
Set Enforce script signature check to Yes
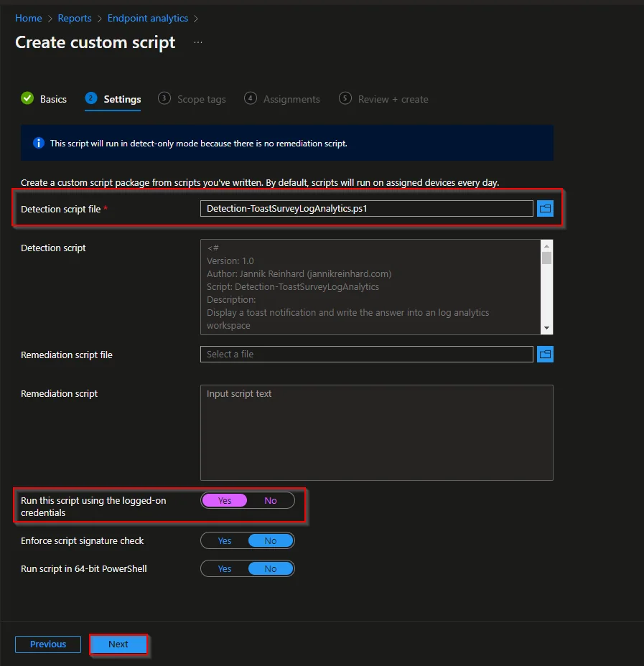[x=224, y=540]
